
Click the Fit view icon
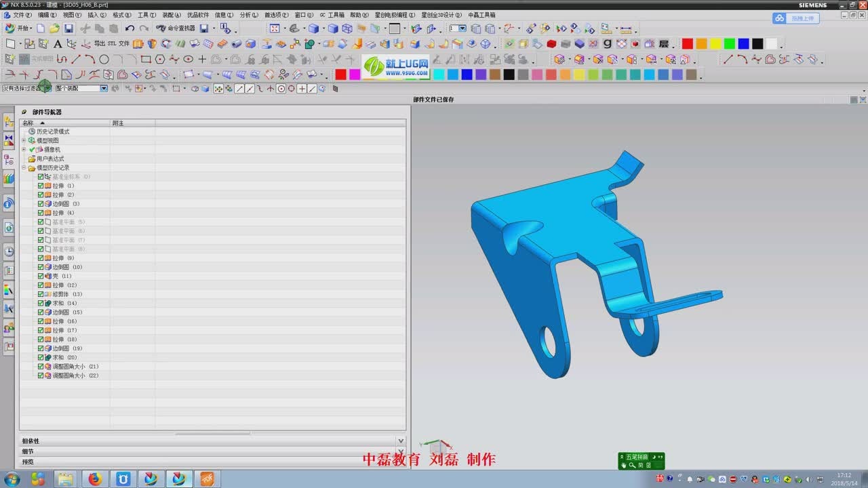pos(275,28)
